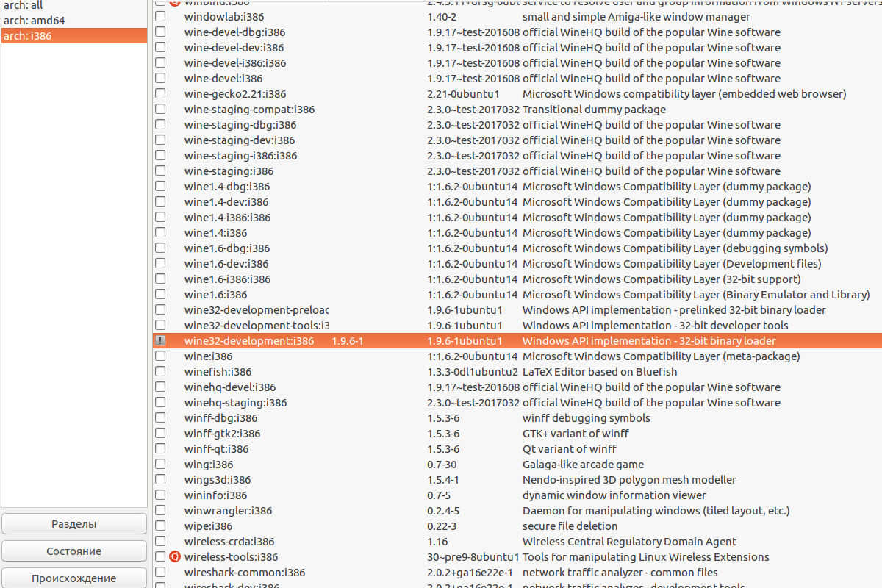Click version 0.22-3 of wipe

[442, 526]
